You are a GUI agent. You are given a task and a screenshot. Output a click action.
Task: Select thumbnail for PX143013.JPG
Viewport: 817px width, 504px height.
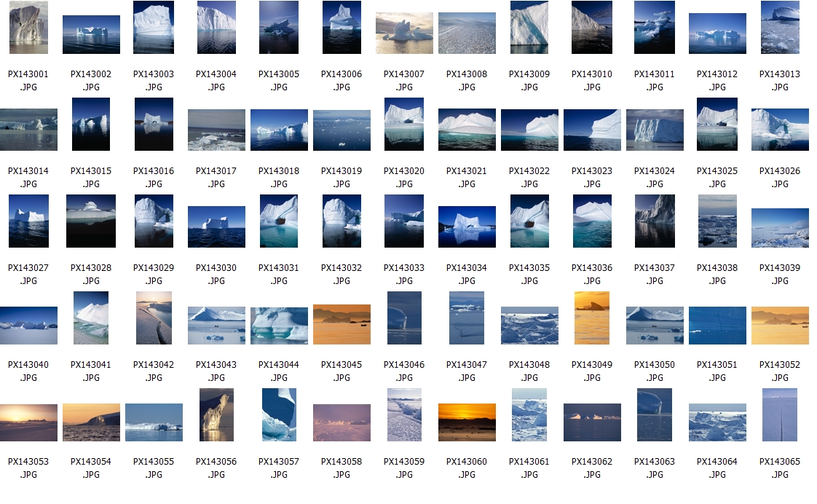780,28
